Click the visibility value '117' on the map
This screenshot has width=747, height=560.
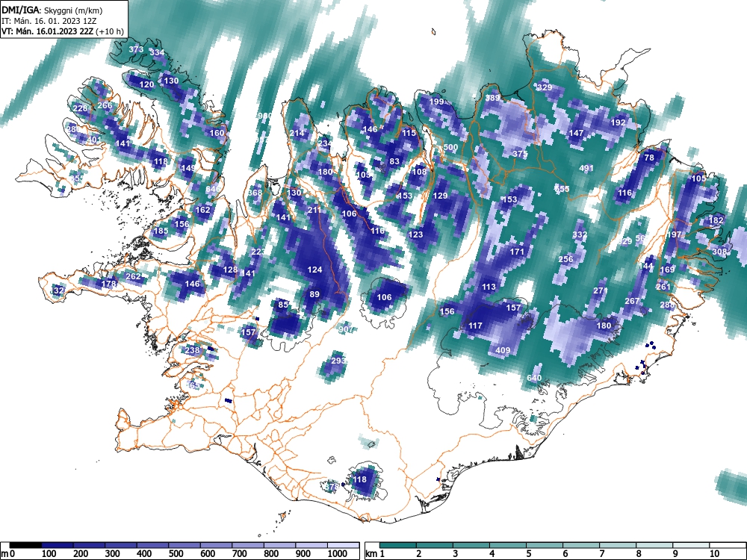click(475, 326)
